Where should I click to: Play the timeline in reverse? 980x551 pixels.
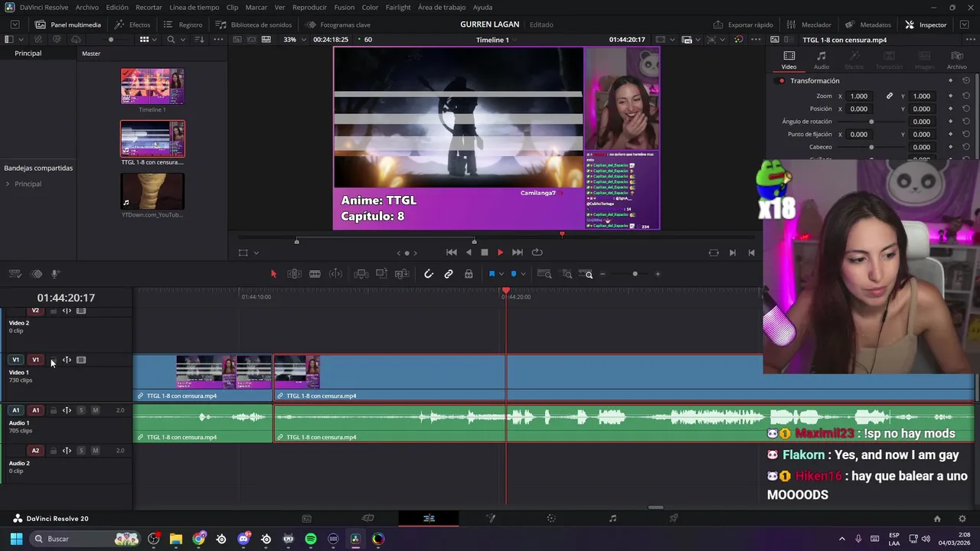469,253
